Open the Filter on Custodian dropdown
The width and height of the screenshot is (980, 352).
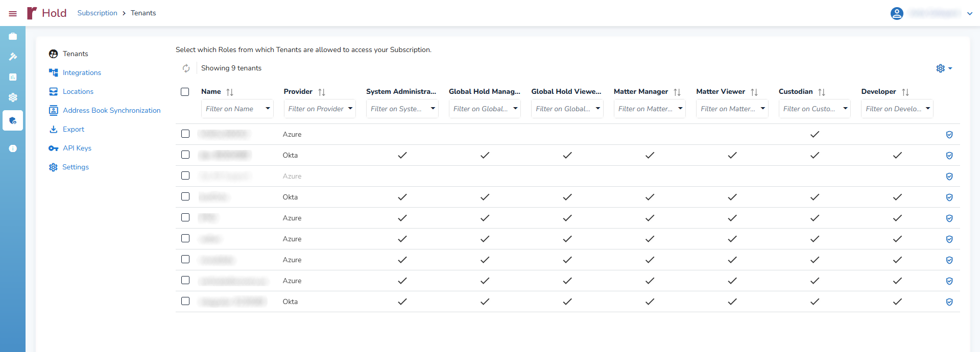[845, 109]
